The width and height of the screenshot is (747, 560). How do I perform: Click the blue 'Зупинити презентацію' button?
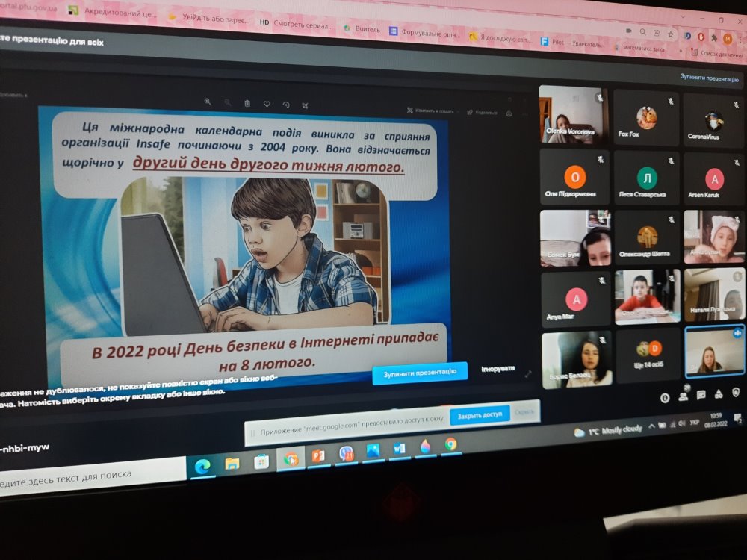pyautogui.click(x=420, y=373)
